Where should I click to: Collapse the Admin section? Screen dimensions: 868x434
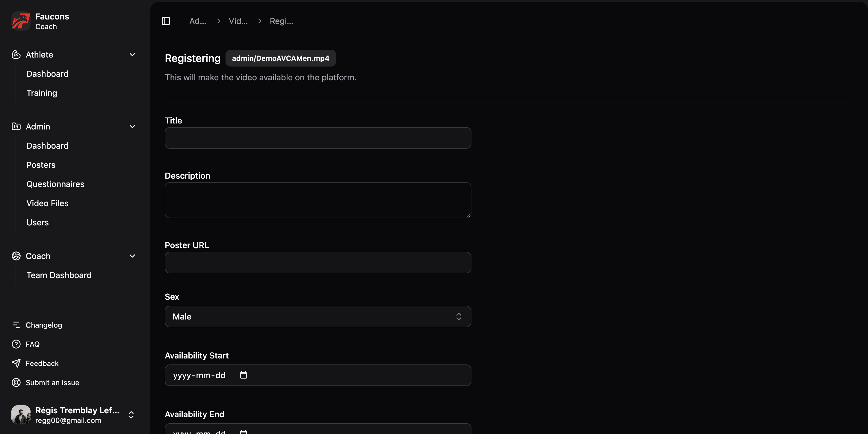132,126
